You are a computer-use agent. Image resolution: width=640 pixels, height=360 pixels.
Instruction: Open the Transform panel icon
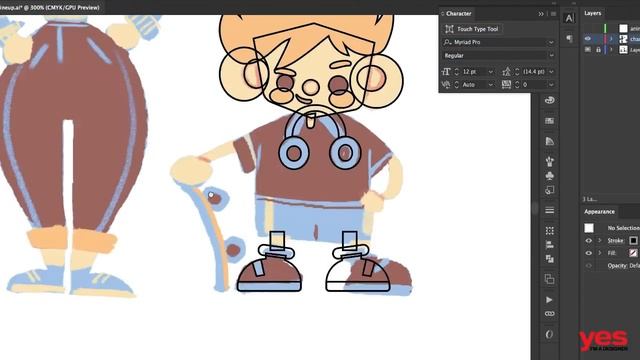549,231
